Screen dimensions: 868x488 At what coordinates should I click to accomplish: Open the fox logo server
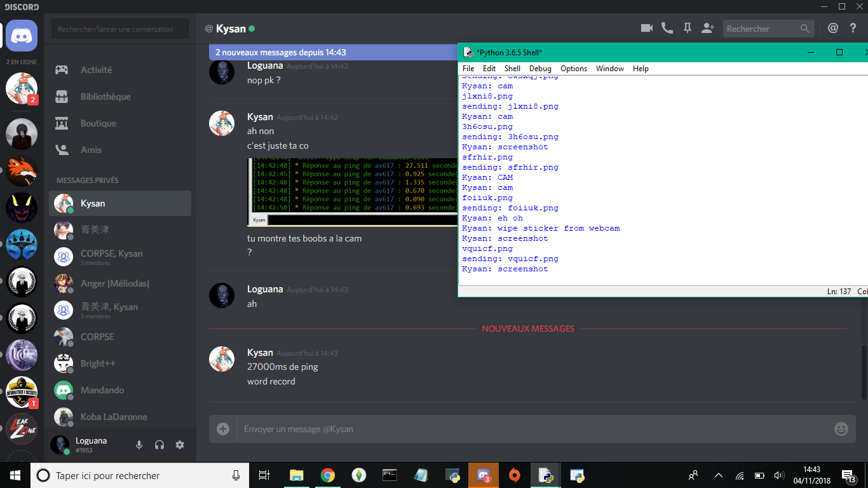pyautogui.click(x=22, y=170)
